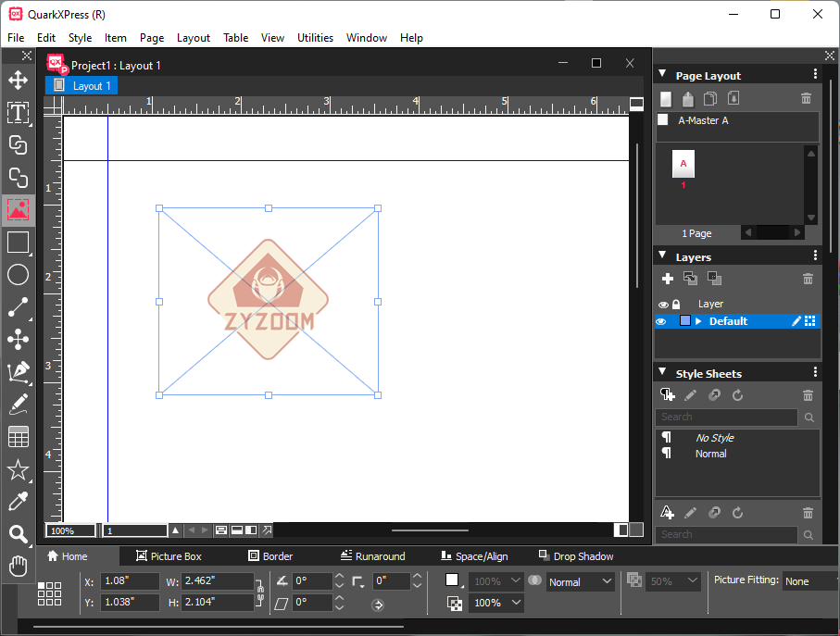
Task: Select the Zoom magnifier tool
Action: (19, 534)
